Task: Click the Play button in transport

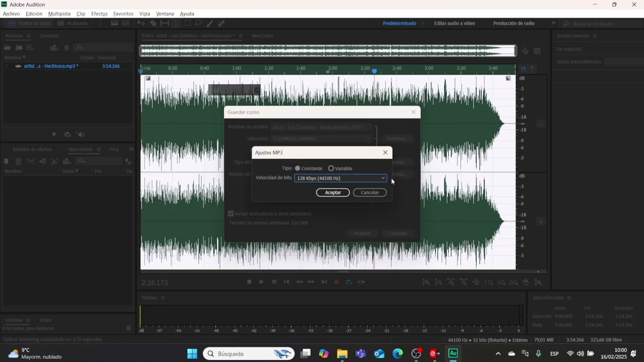Action: [x=262, y=282]
